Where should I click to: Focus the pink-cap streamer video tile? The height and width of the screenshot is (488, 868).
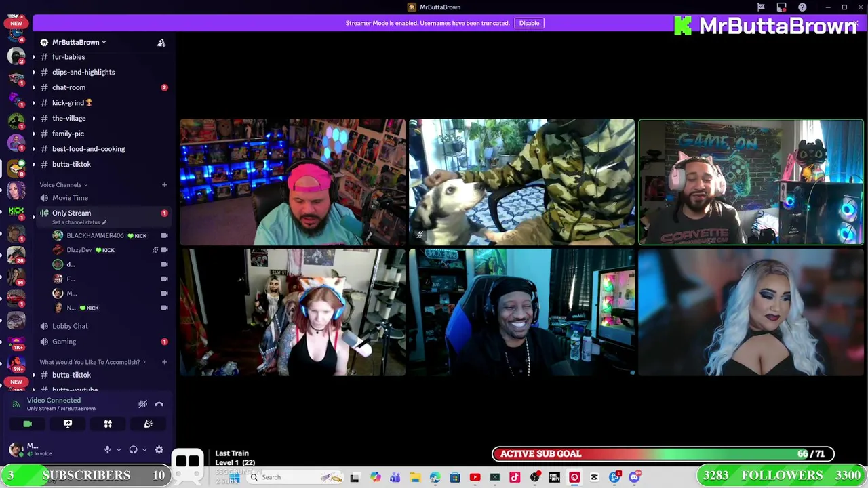(x=293, y=182)
